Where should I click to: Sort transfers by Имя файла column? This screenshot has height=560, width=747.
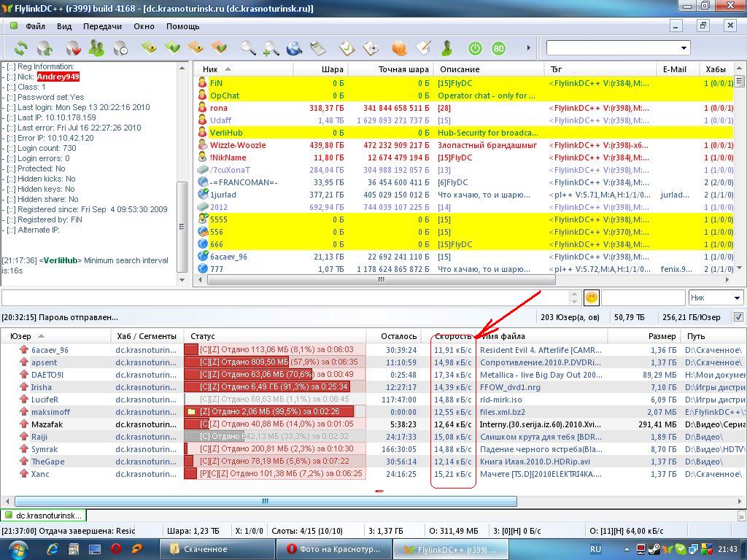coord(541,336)
